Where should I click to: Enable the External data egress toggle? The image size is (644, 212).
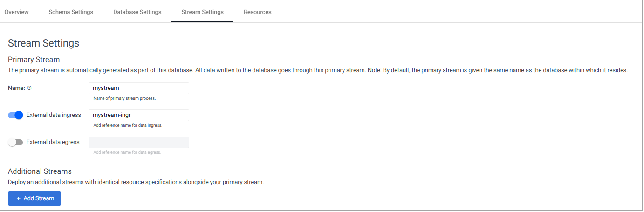point(15,142)
